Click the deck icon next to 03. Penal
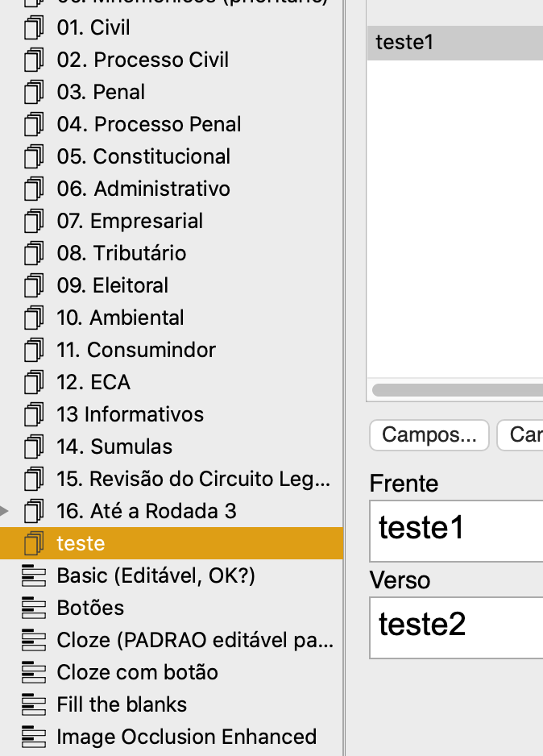This screenshot has height=756, width=543. [x=33, y=93]
